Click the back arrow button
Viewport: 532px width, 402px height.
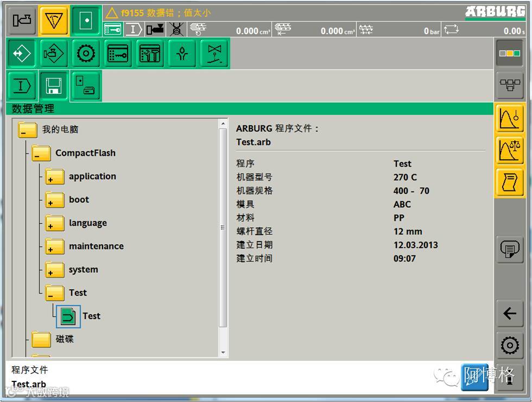pos(509,313)
